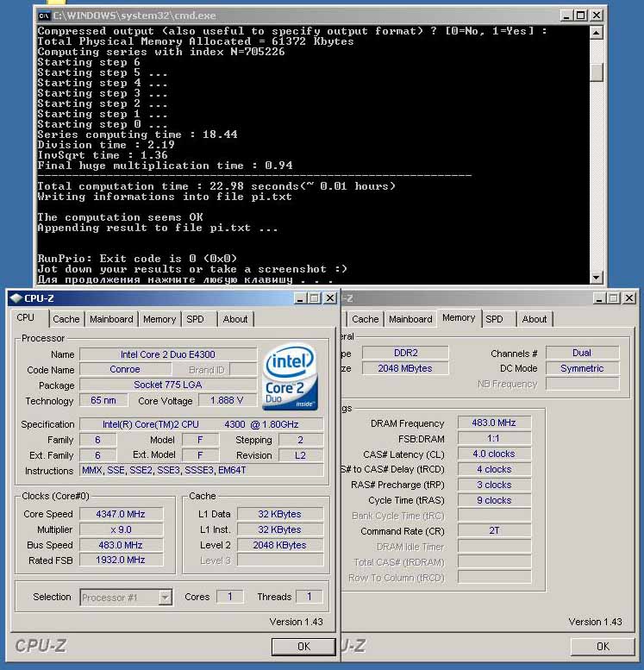Click the DRAM Frequency 483.0 MHz value

click(494, 423)
